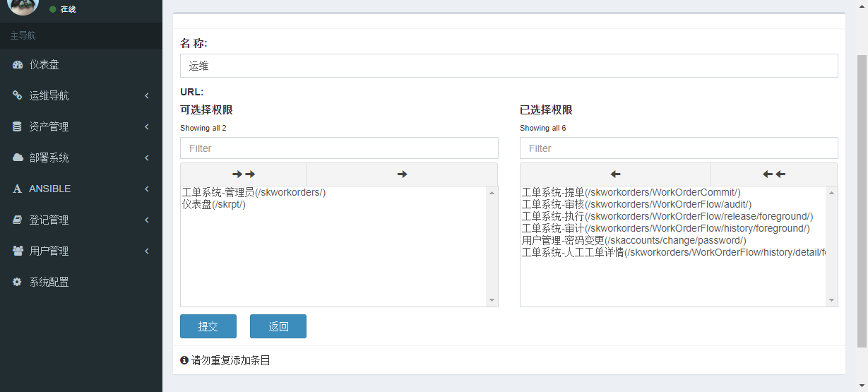The width and height of the screenshot is (868, 392).
Task: Click scroll-up arrow of selected permissions list
Action: click(x=832, y=193)
